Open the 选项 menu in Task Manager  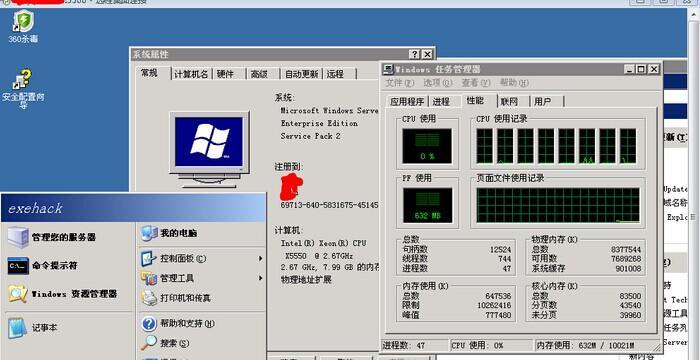click(x=438, y=83)
